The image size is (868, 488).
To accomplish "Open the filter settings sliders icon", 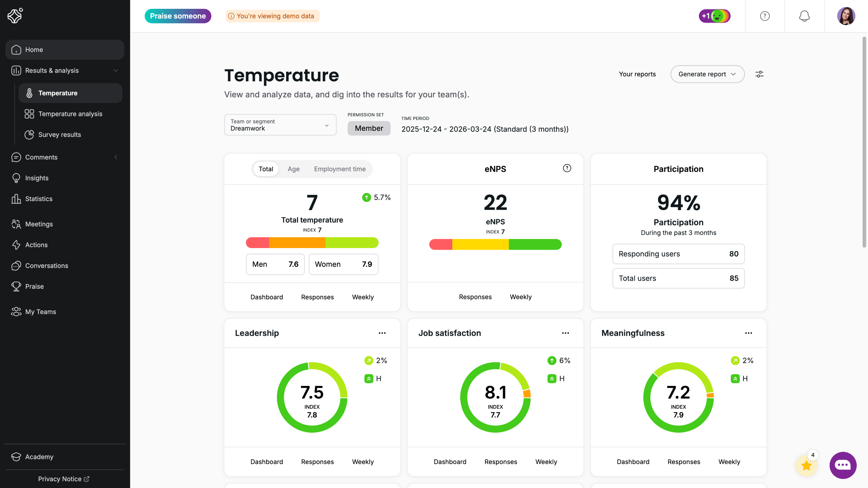I will pos(759,74).
